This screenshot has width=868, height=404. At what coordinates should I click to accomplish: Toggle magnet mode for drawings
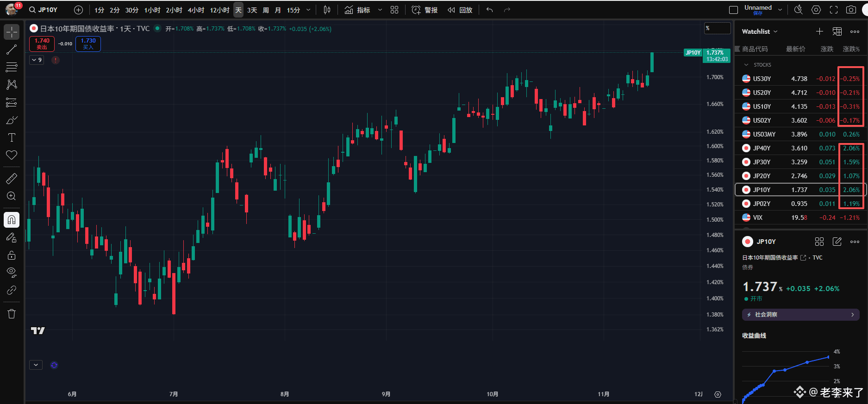[12, 220]
